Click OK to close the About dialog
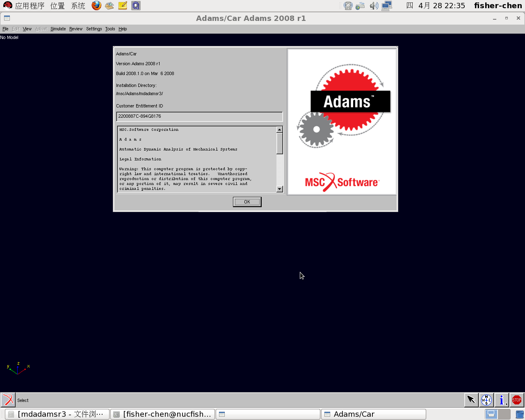This screenshot has width=525, height=420. tap(247, 202)
